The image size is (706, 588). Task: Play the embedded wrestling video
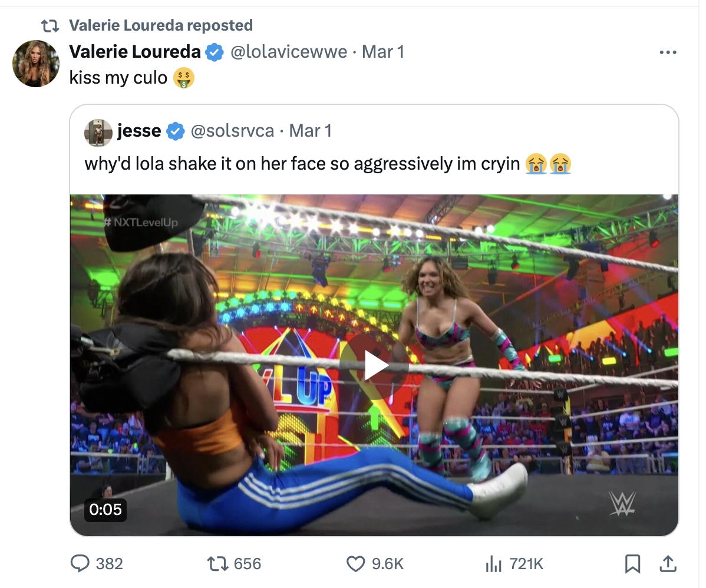374,365
